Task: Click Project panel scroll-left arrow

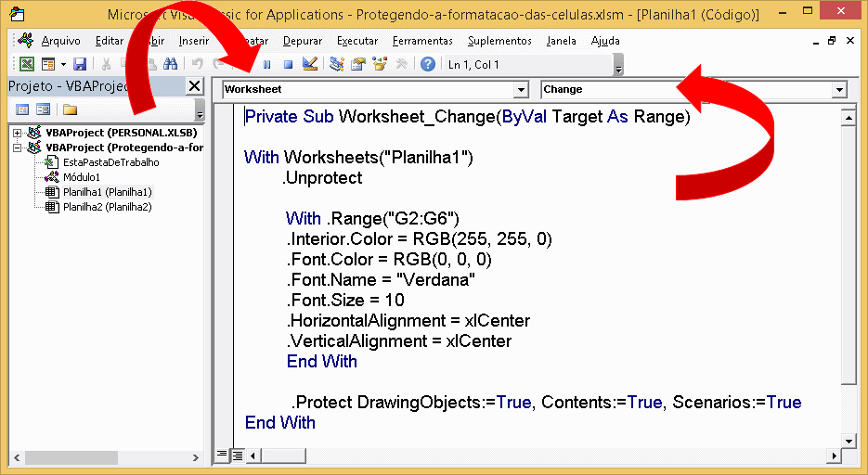Action: click(x=17, y=458)
